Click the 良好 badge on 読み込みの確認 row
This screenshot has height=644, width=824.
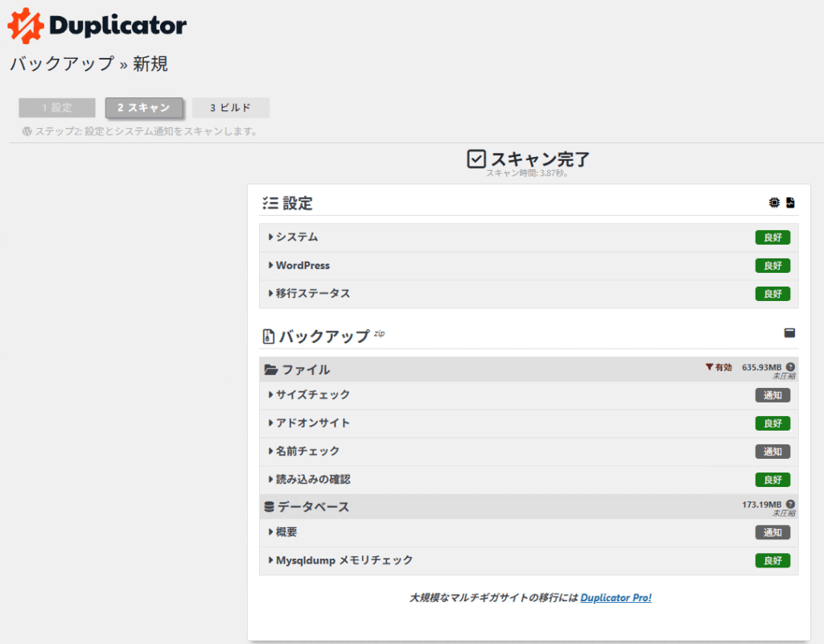[772, 480]
